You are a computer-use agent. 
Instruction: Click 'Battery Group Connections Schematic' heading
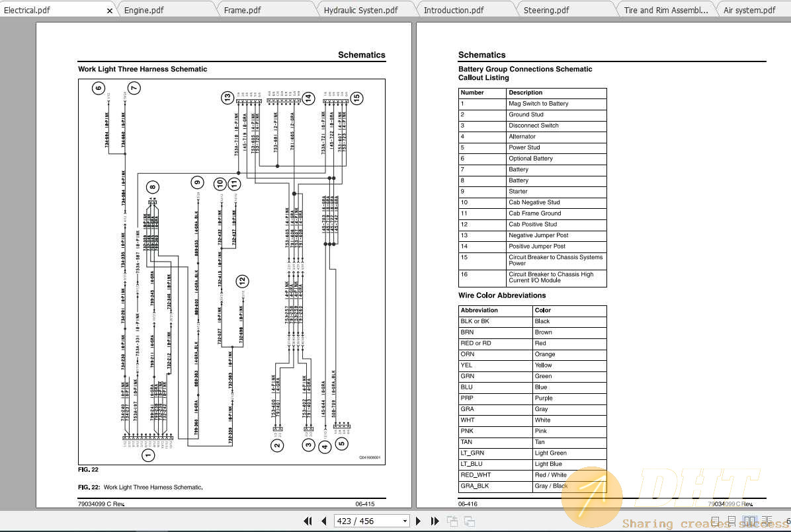point(525,69)
